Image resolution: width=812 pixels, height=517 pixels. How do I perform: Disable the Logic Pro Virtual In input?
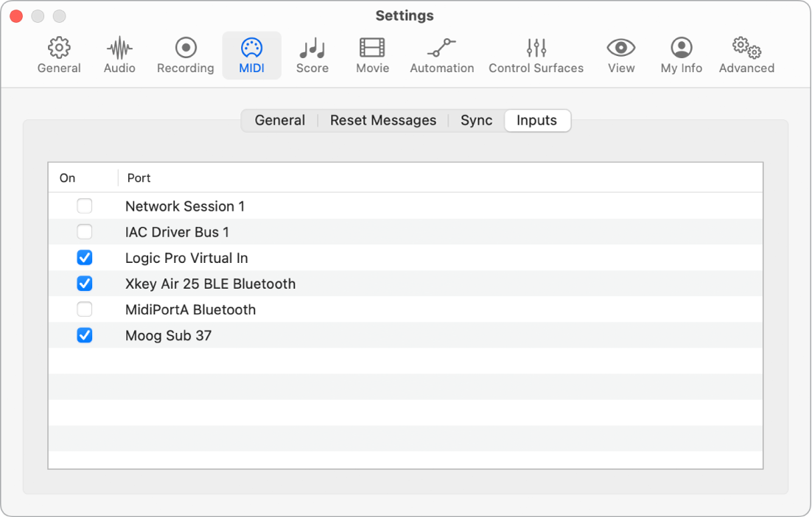pos(84,258)
